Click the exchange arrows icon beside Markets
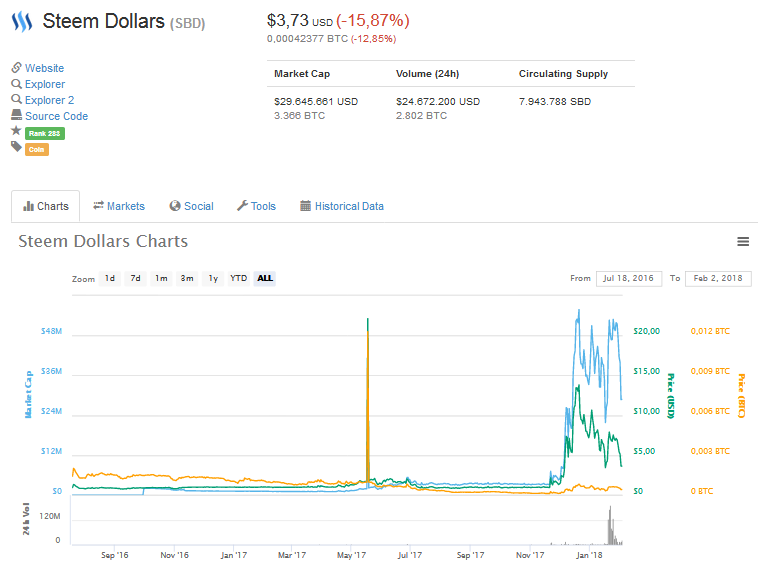Screen dimensions: 763x564 98,205
